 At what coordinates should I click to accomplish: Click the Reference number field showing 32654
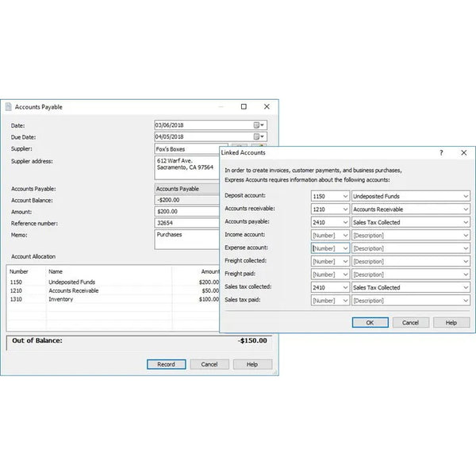187,223
